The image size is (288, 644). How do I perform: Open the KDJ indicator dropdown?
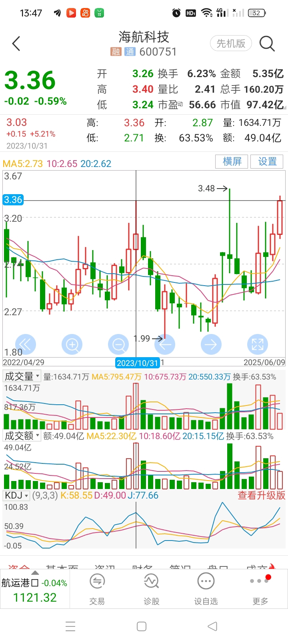coord(16,495)
